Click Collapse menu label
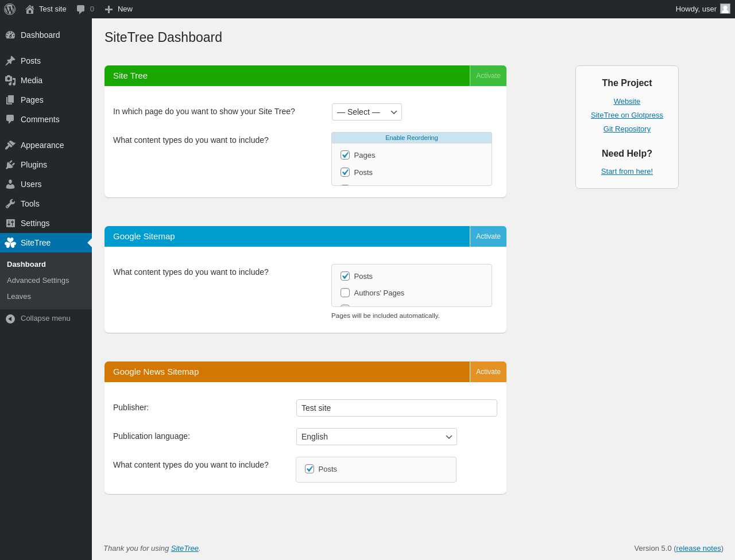 click(45, 318)
